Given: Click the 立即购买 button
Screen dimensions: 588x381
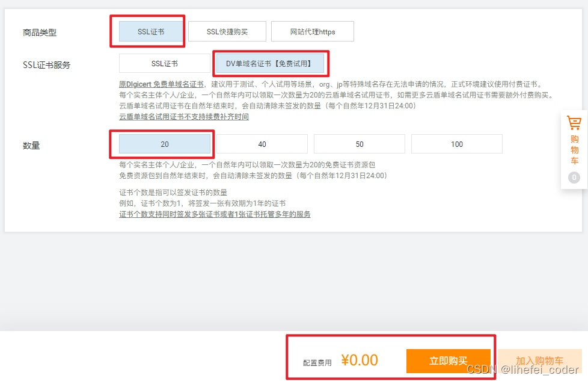Looking at the screenshot, I should tap(448, 361).
